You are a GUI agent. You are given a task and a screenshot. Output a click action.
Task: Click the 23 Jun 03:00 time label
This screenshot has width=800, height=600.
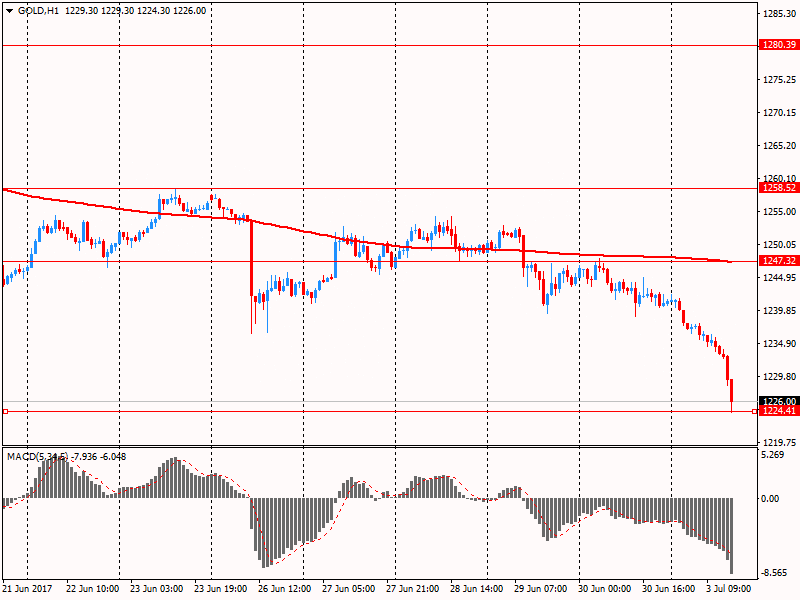[157, 589]
